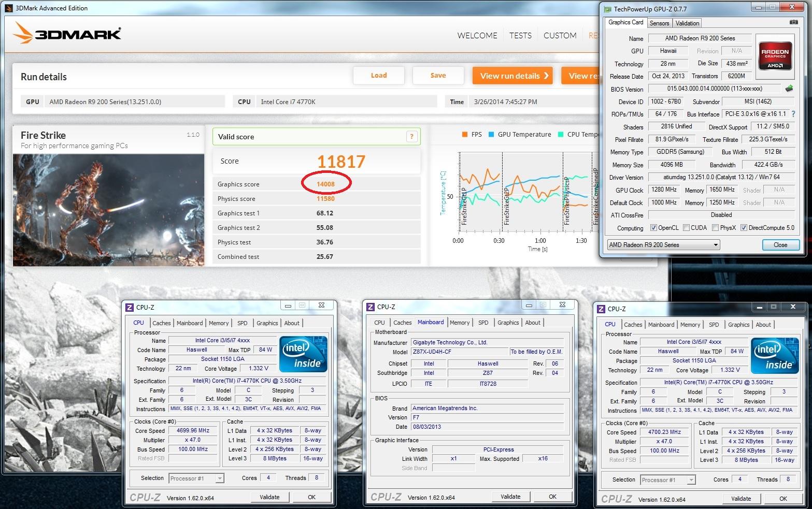Open the TESTS tab in 3DMark

tap(520, 35)
